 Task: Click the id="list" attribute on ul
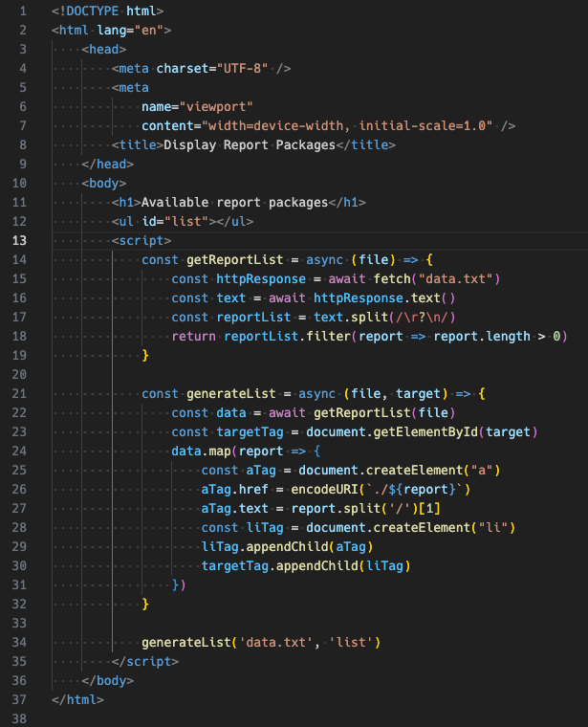(x=175, y=222)
